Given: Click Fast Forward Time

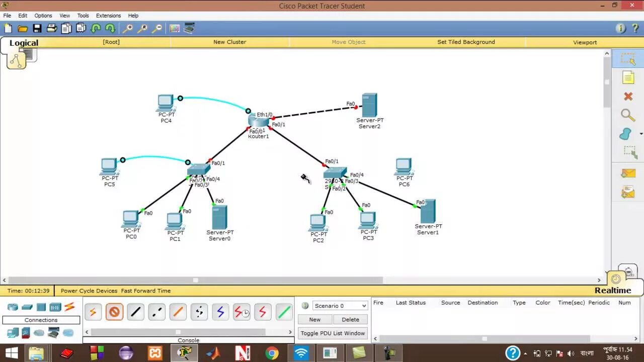Looking at the screenshot, I should coord(146,291).
